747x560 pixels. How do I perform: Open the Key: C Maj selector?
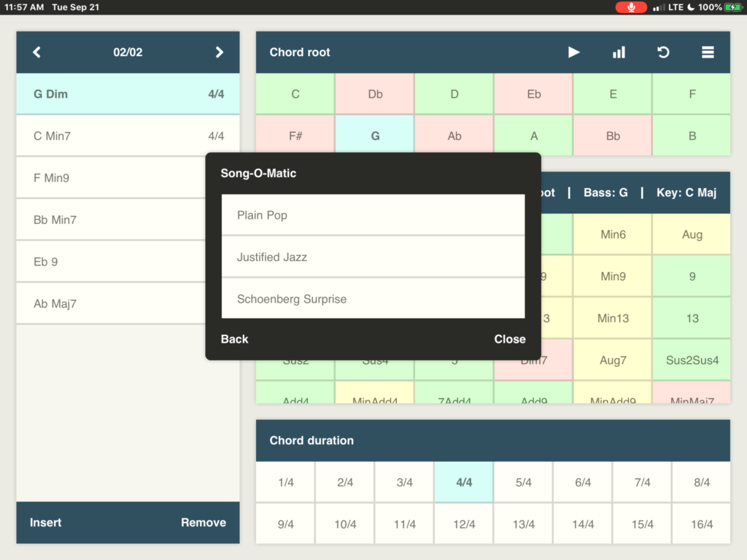pos(686,192)
